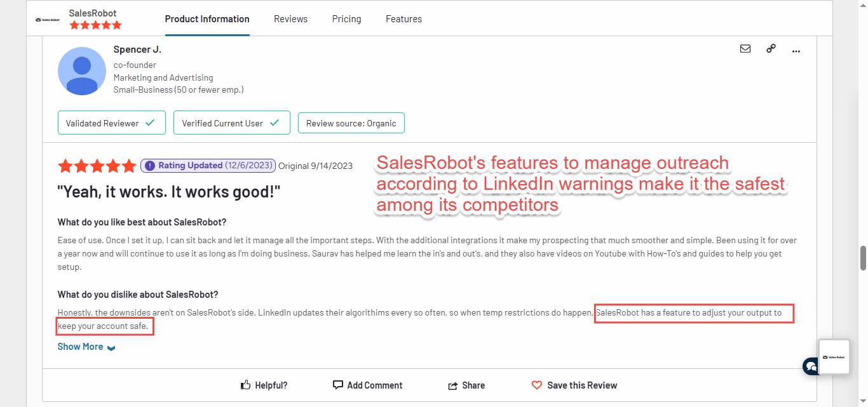Open the Pricing tab

point(346,18)
